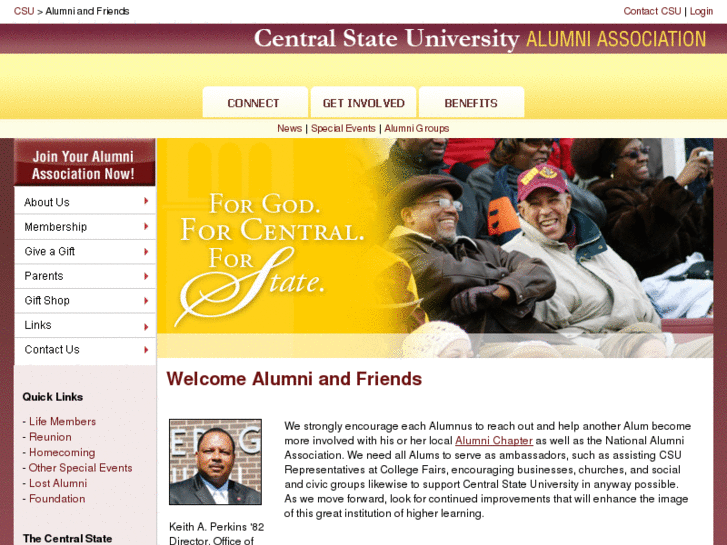Go to CSU breadcrumb link
Screen dimensions: 727x545
click(24, 11)
